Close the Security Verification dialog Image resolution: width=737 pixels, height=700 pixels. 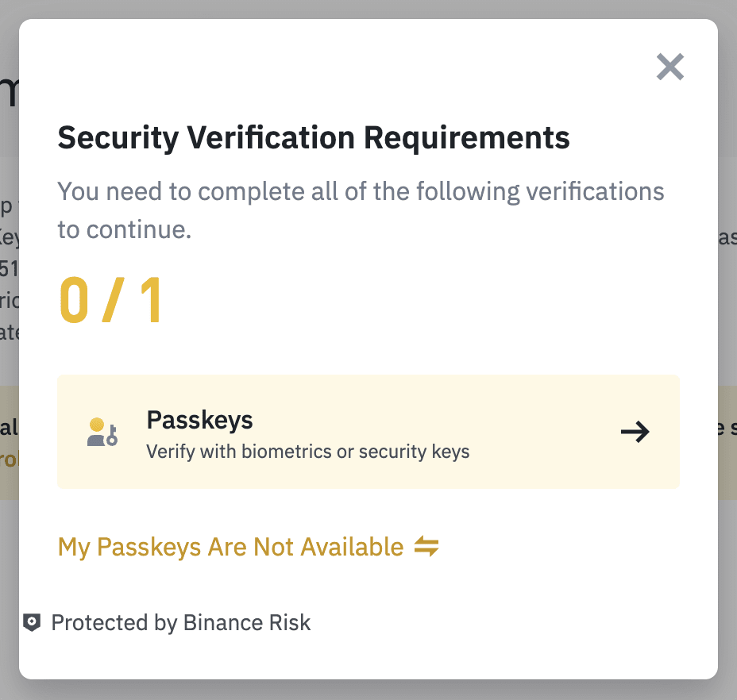click(x=670, y=67)
